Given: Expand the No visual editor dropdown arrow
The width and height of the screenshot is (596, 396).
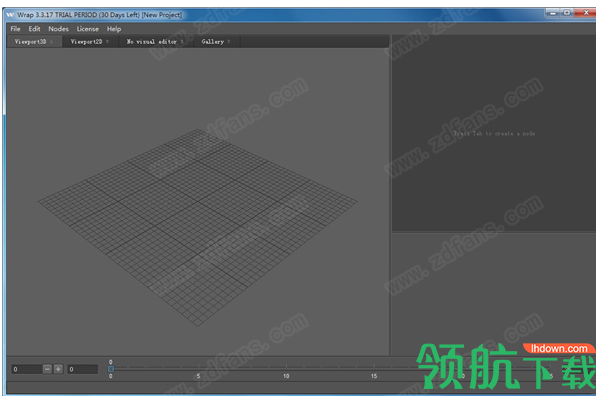Looking at the screenshot, I should [182, 41].
